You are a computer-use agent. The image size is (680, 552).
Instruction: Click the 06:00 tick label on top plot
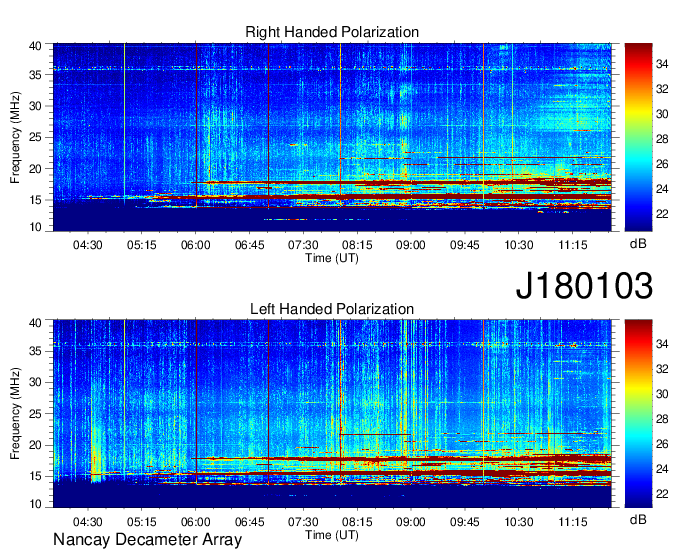pos(196,245)
